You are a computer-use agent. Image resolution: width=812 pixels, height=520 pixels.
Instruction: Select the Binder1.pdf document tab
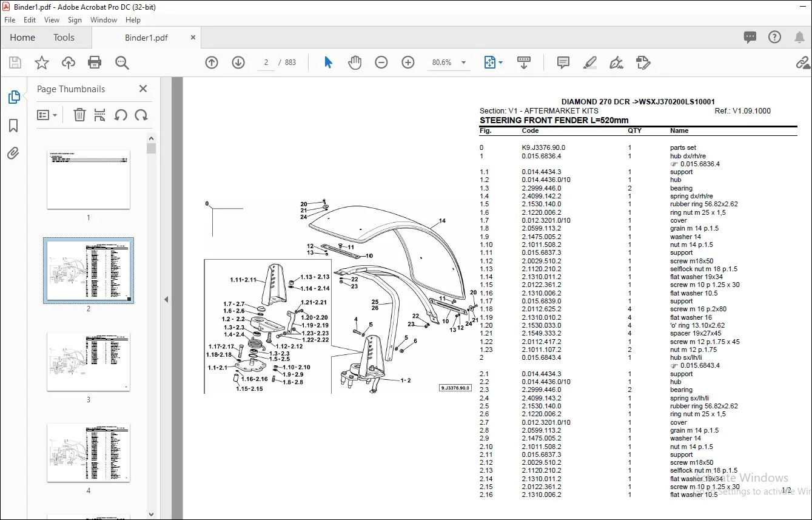[146, 37]
